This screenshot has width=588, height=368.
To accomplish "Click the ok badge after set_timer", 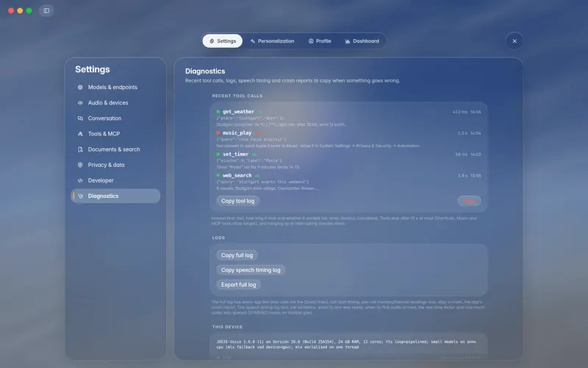I will 254,155.
